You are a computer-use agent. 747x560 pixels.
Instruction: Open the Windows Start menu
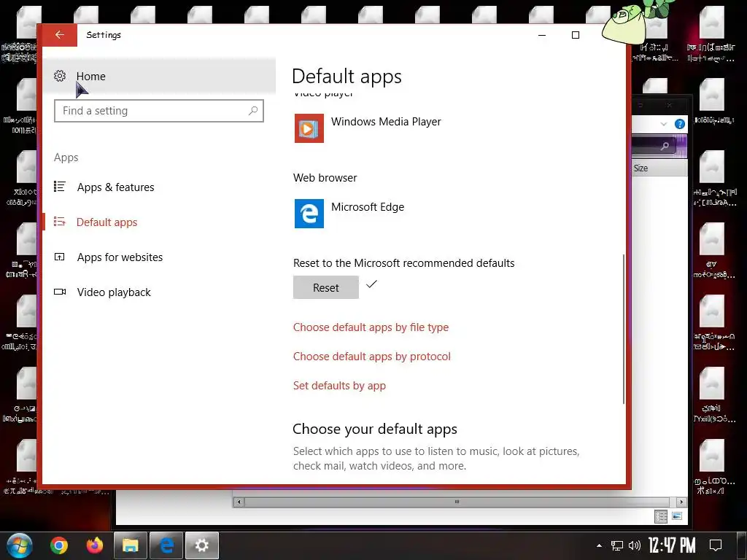(x=19, y=545)
